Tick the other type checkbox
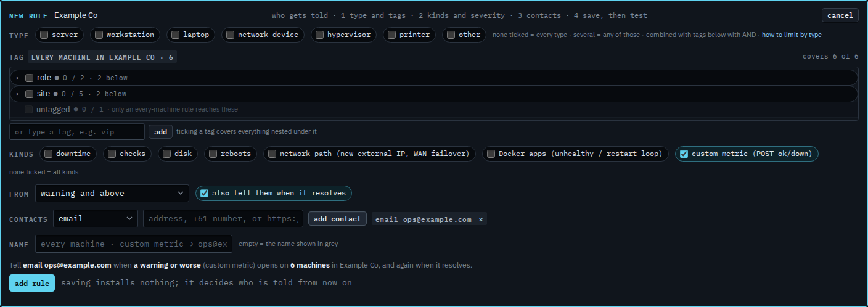 click(451, 35)
